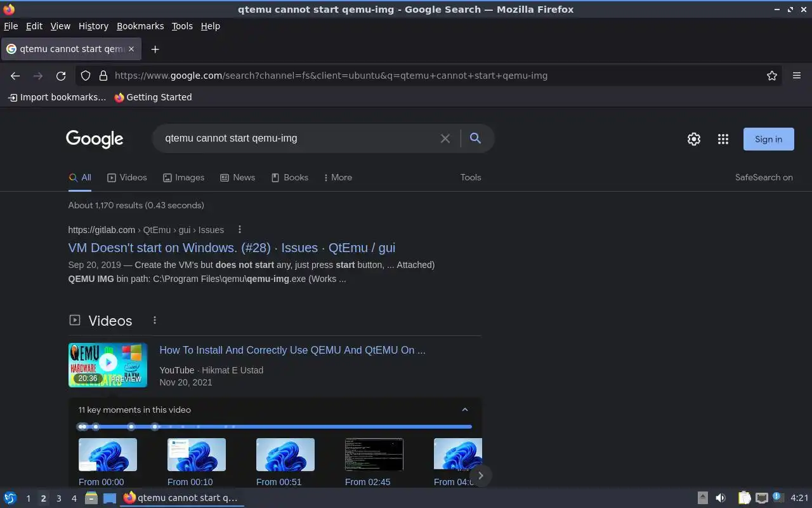Open options for the gitlab result
812x508 pixels.
click(239, 230)
